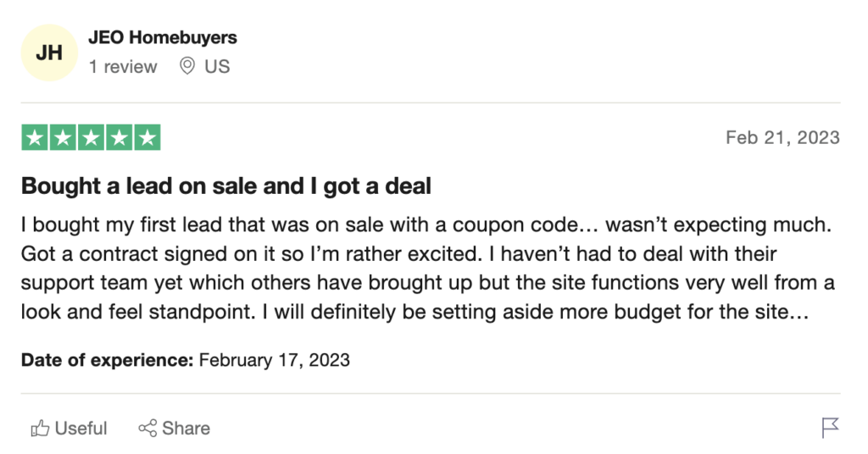Click the "1 review" count text
Image resolution: width=868 pixels, height=454 pixels.
click(x=123, y=67)
